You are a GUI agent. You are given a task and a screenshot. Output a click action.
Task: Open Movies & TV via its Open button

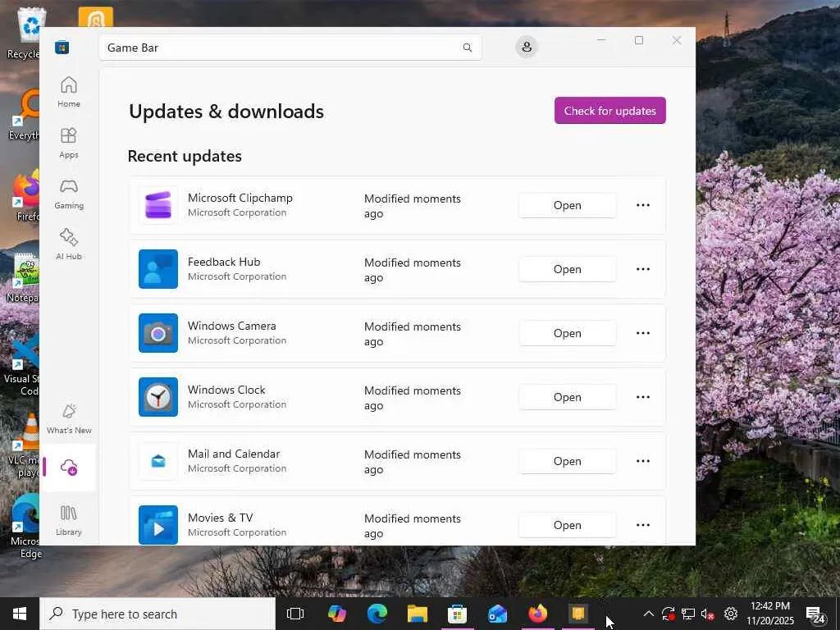click(x=568, y=525)
